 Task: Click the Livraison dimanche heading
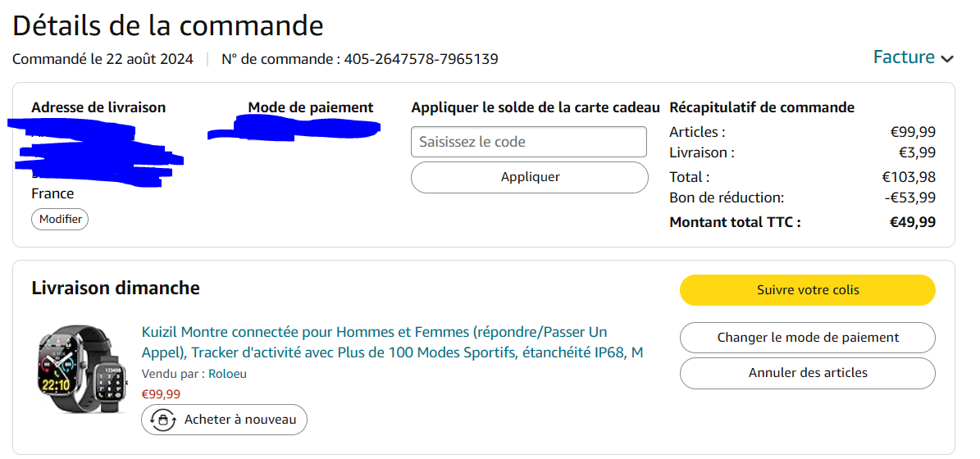[116, 288]
